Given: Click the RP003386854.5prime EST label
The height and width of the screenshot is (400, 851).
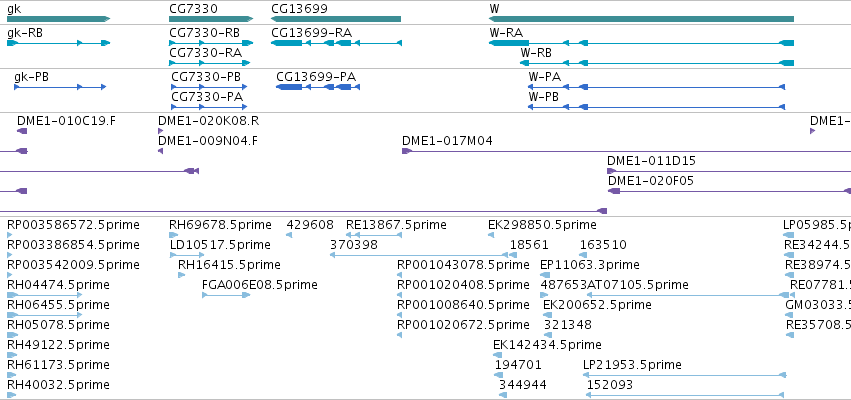Looking at the screenshot, I should [73, 245].
